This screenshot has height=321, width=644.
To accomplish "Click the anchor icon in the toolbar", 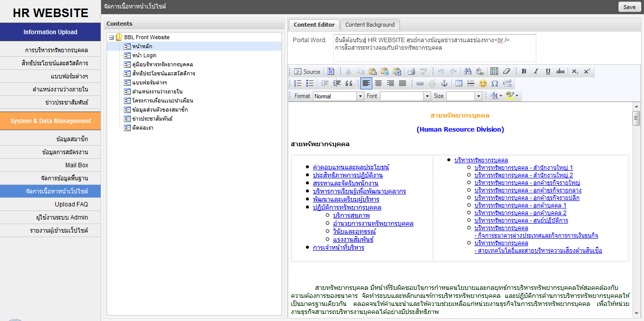I will point(444,83).
